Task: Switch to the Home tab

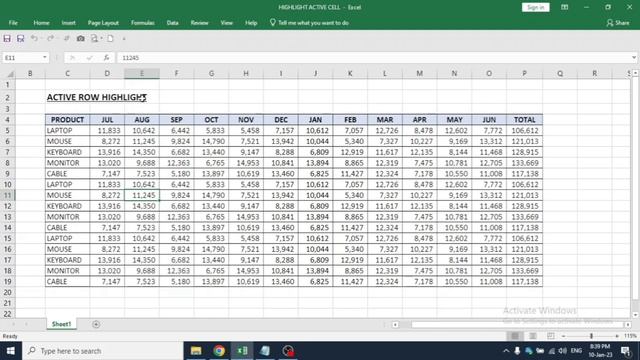Action: coord(41,23)
